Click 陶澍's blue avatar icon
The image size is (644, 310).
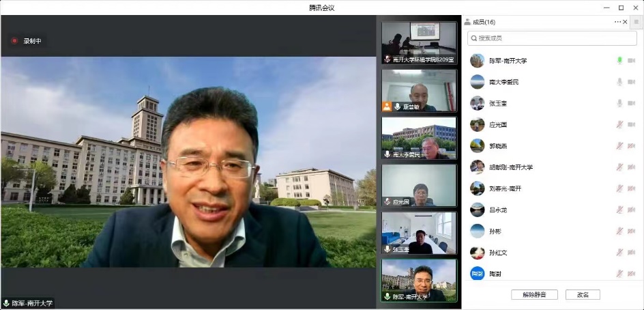click(x=478, y=274)
